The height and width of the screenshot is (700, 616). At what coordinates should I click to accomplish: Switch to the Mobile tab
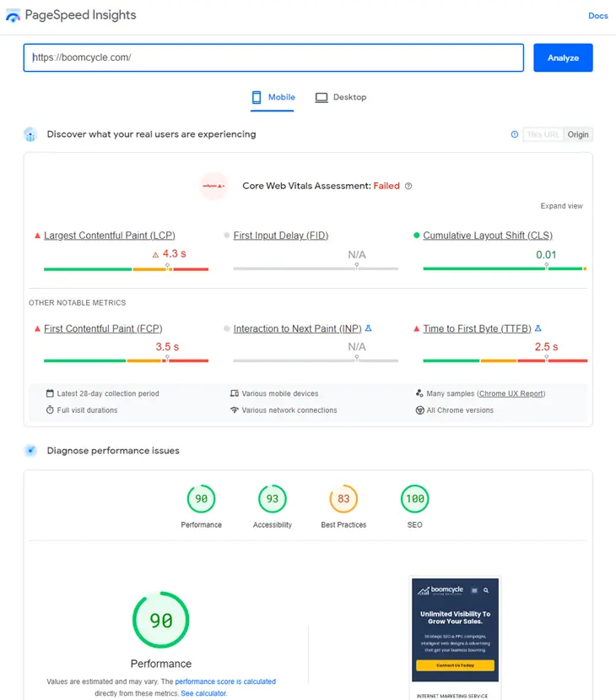[273, 97]
